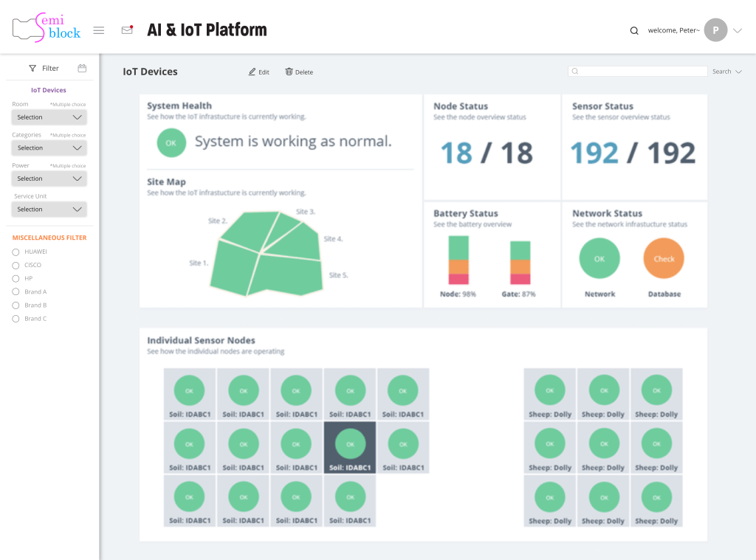The image size is (756, 560).
Task: Open the mail notifications icon
Action: 127,30
